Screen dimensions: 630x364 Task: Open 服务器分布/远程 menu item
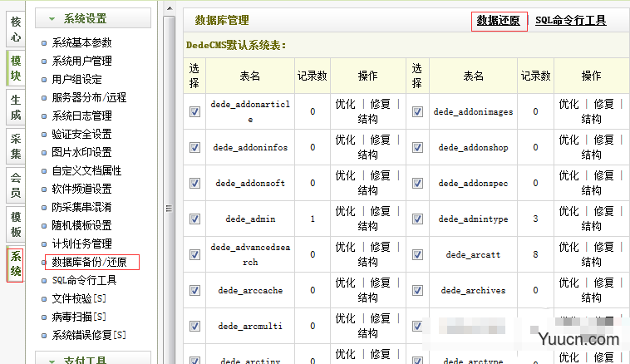click(x=89, y=97)
